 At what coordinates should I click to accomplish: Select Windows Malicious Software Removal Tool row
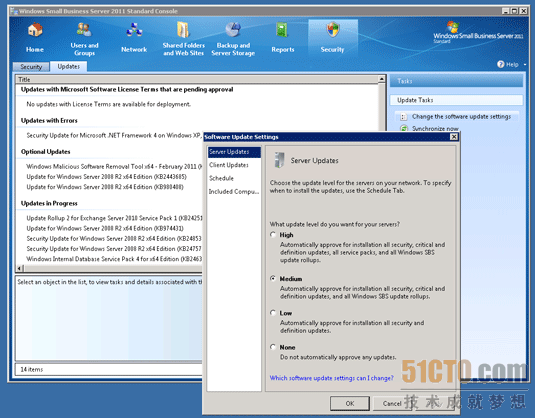click(x=114, y=167)
